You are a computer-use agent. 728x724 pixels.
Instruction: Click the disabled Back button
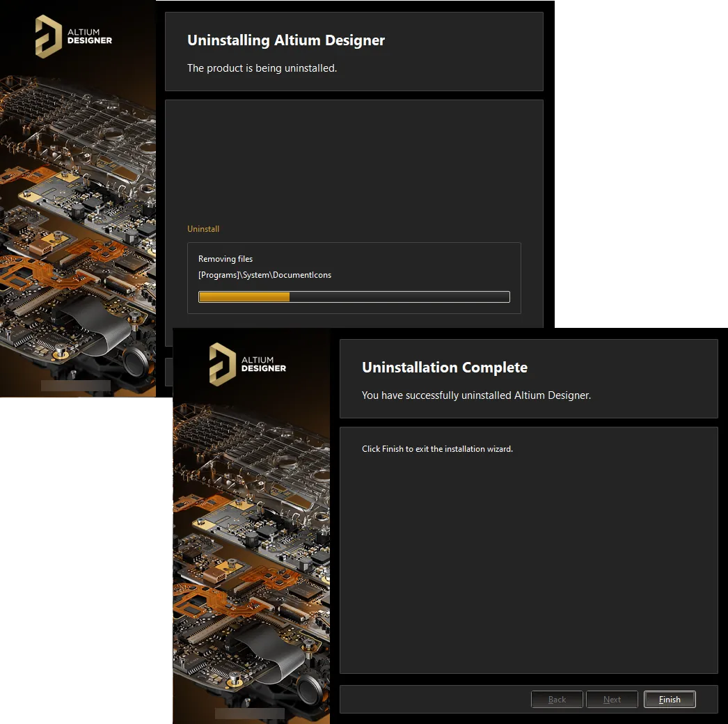(x=557, y=700)
